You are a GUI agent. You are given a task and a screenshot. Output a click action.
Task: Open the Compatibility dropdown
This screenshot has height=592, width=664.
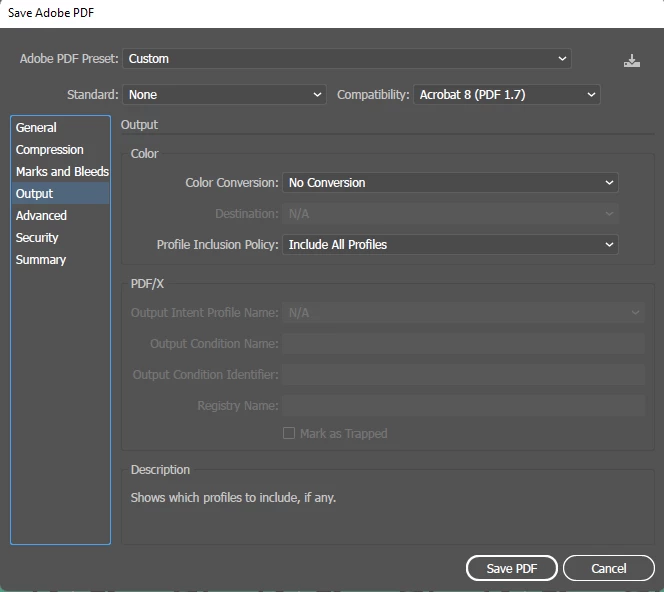[507, 94]
